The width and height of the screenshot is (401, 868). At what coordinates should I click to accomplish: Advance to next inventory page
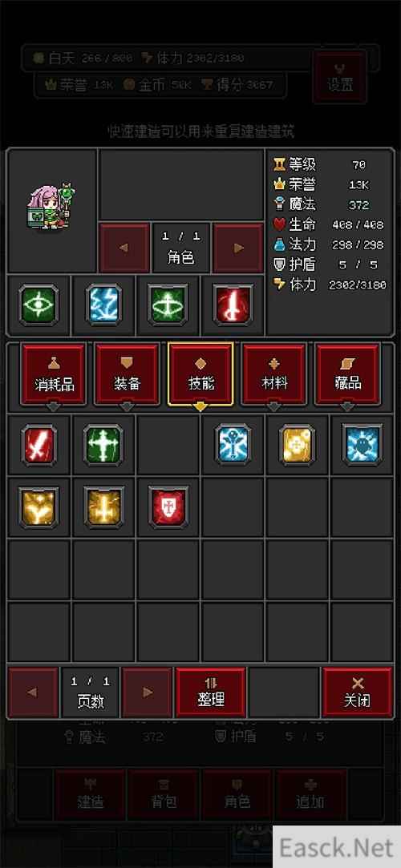148,692
